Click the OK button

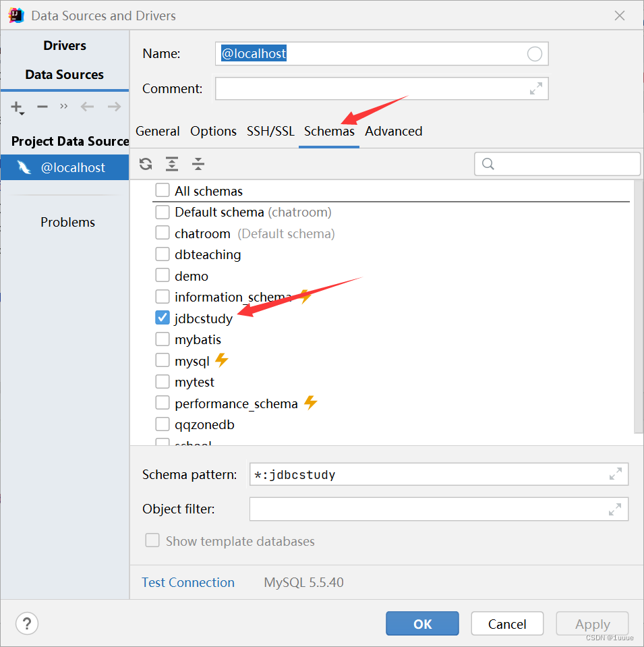[422, 623]
